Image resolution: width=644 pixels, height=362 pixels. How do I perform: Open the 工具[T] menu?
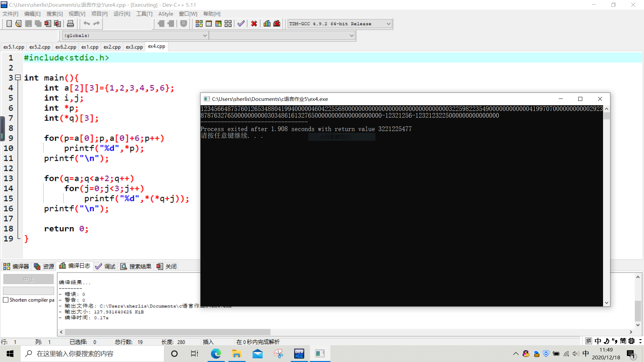coord(144,14)
